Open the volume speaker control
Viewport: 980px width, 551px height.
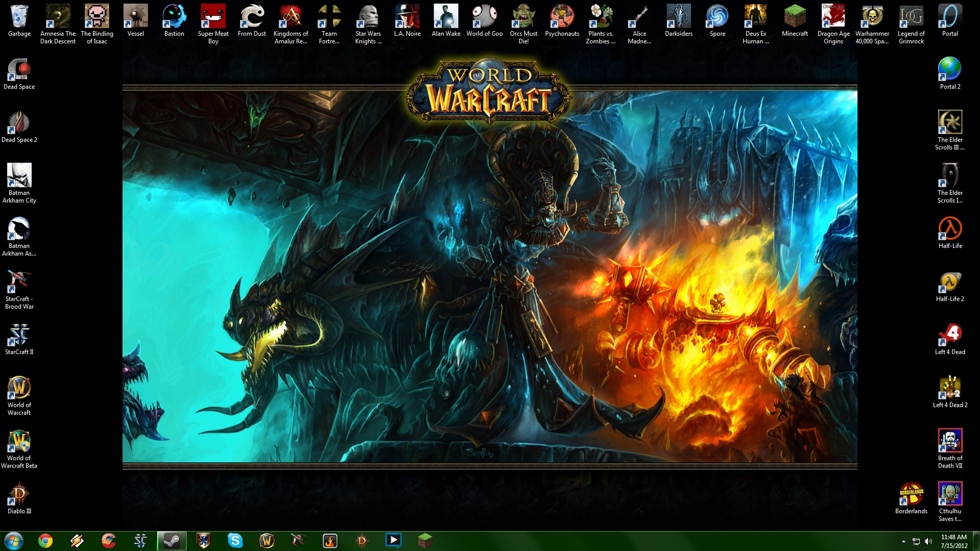[x=928, y=541]
